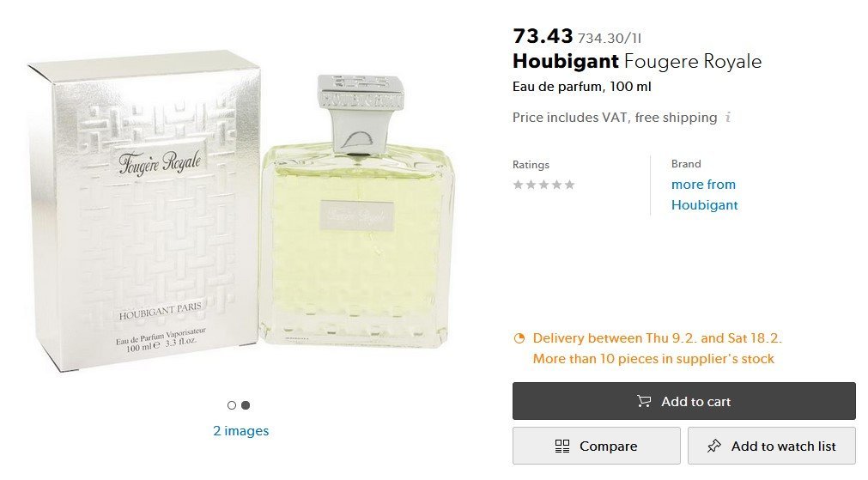Select the second image dot

(x=246, y=405)
